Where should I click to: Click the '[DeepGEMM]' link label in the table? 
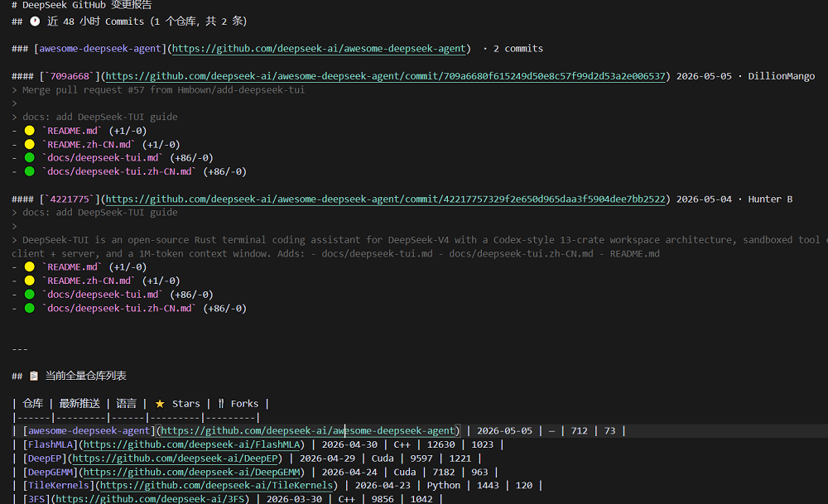(51, 472)
